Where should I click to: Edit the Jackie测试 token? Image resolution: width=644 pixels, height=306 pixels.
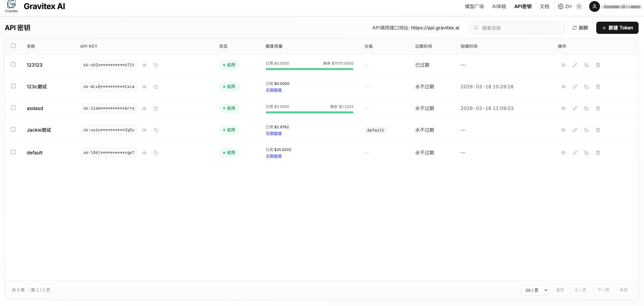click(575, 130)
